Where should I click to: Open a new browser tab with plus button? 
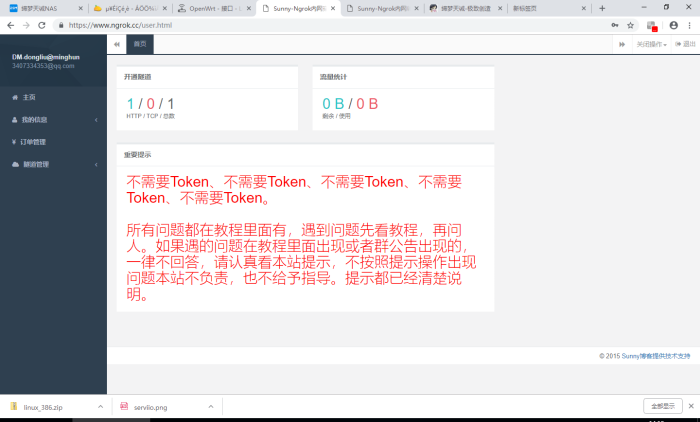click(x=602, y=7)
